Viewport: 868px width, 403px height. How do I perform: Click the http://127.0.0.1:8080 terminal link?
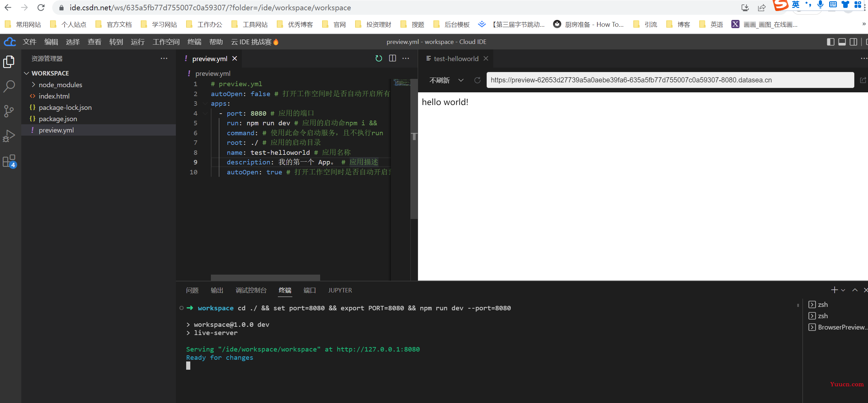pyautogui.click(x=378, y=349)
